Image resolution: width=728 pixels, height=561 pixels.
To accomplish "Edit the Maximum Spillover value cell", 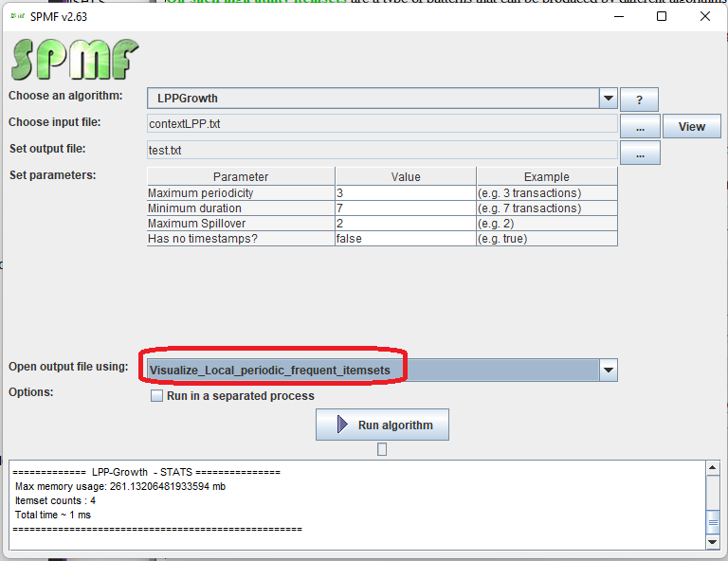I will point(405,224).
